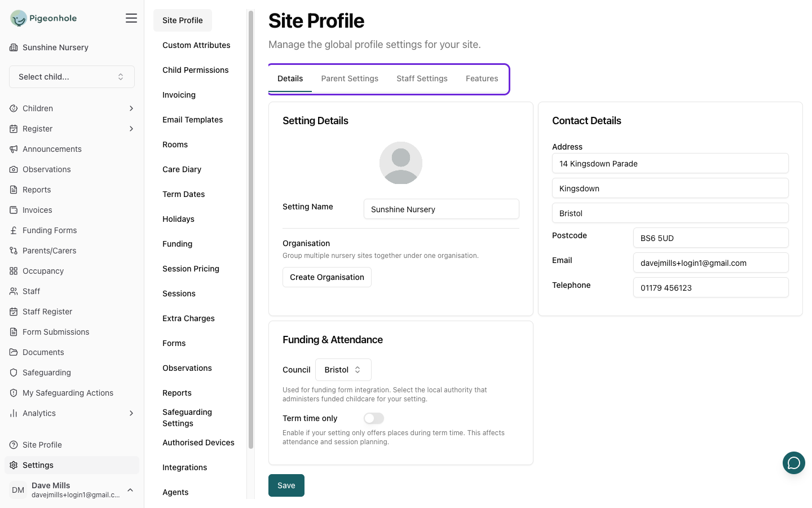812x508 pixels.
Task: Open Authorised Devices settings
Action: (198, 443)
